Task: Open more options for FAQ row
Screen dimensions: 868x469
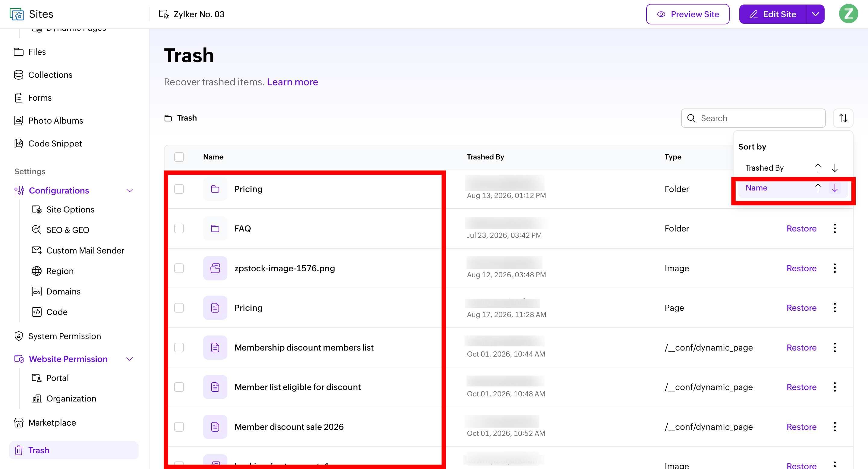Action: [835, 228]
